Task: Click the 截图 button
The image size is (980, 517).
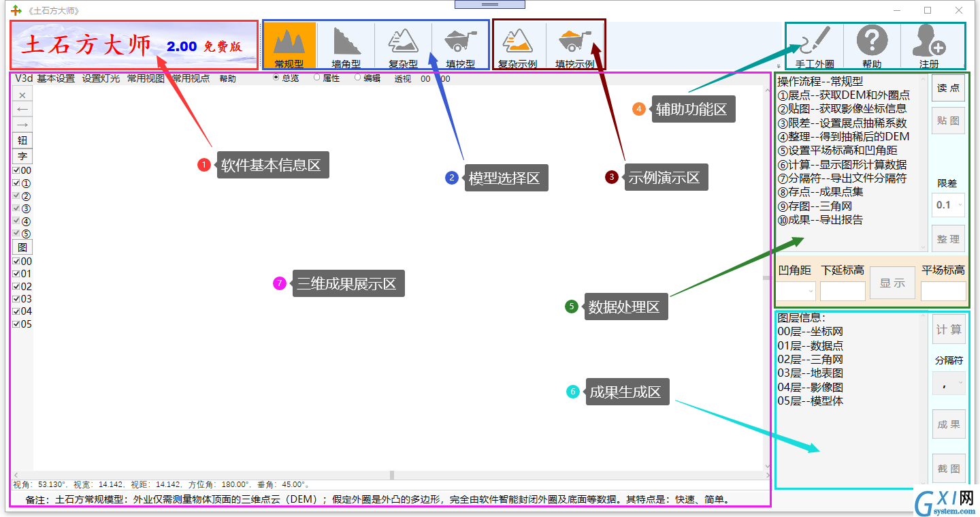Action: [949, 468]
